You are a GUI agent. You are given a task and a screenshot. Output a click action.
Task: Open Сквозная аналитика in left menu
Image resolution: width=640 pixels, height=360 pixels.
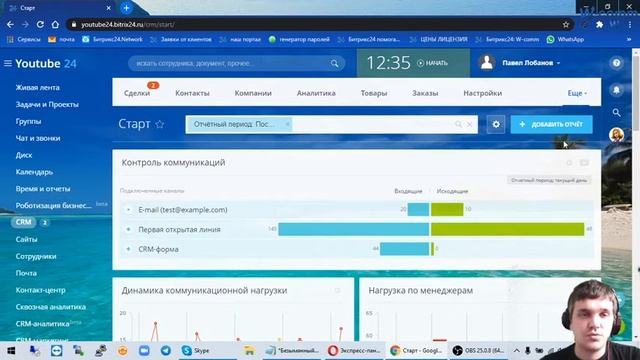pos(51,307)
